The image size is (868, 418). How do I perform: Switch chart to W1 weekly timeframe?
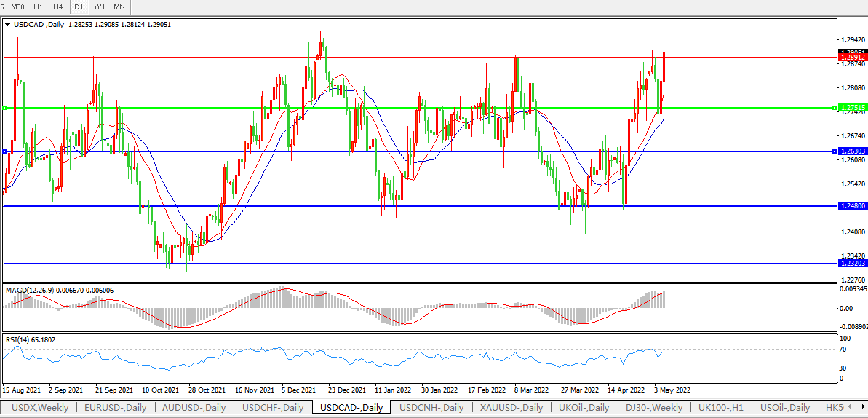100,7
